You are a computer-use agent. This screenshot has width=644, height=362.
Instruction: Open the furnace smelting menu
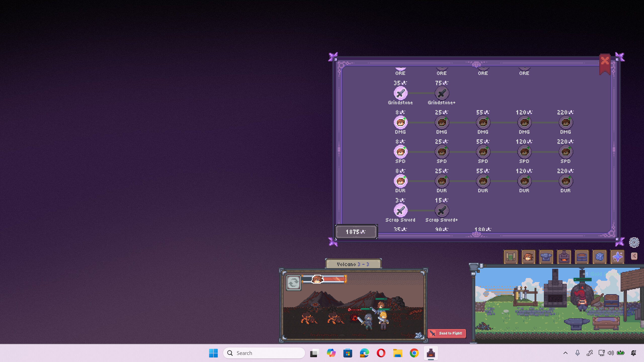tap(564, 257)
